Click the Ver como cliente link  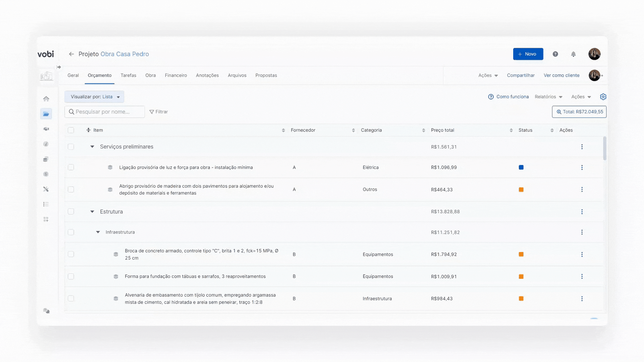(x=561, y=75)
